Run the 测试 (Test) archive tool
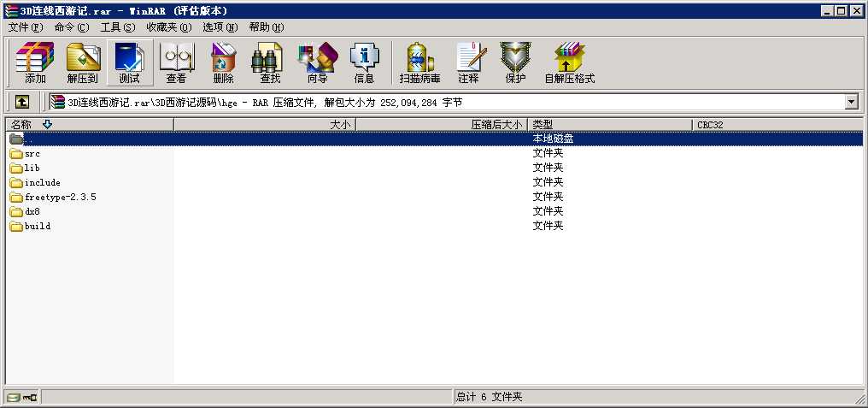 (130, 62)
